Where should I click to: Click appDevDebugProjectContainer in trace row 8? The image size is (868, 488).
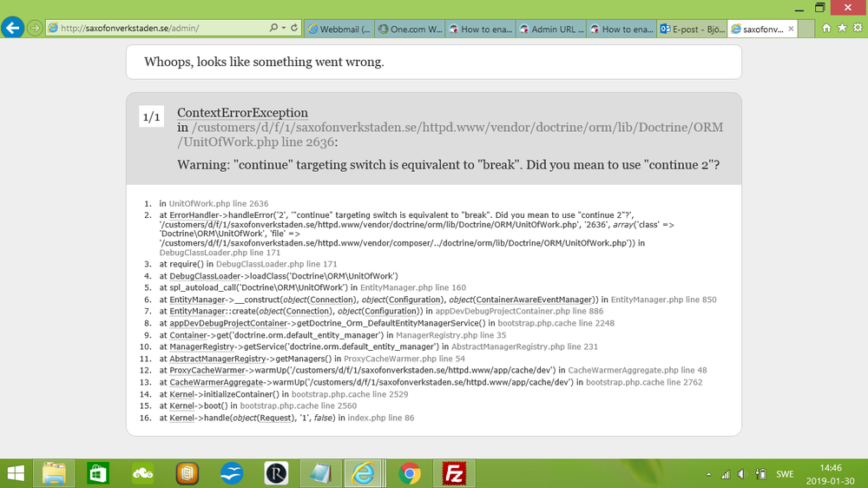click(x=228, y=323)
